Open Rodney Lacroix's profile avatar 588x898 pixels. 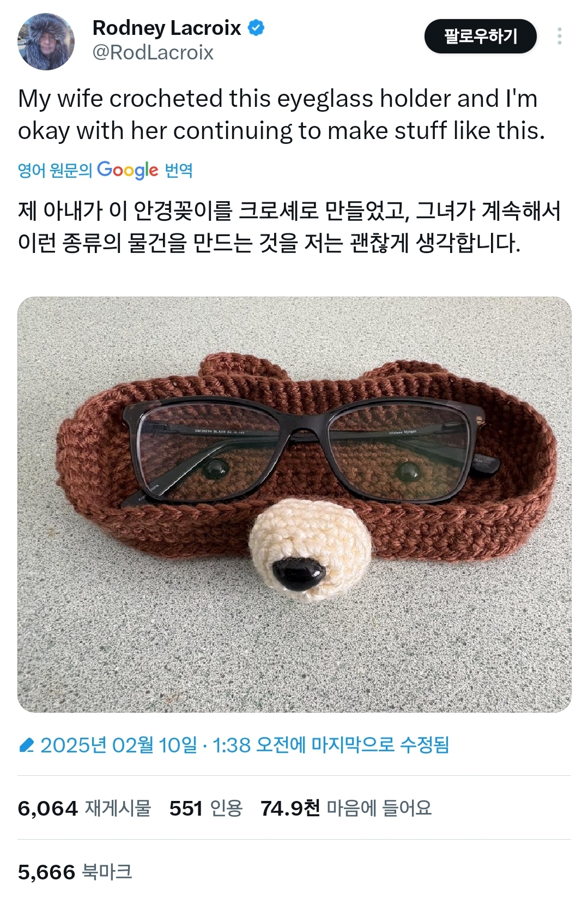46,41
